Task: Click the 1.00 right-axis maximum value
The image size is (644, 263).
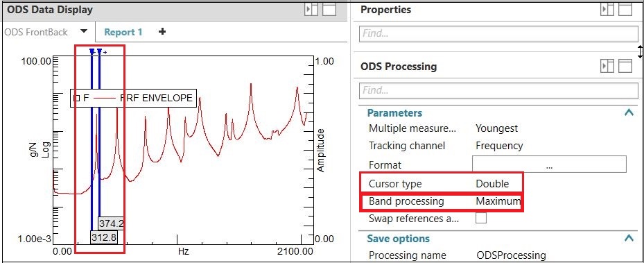Action: coord(324,61)
